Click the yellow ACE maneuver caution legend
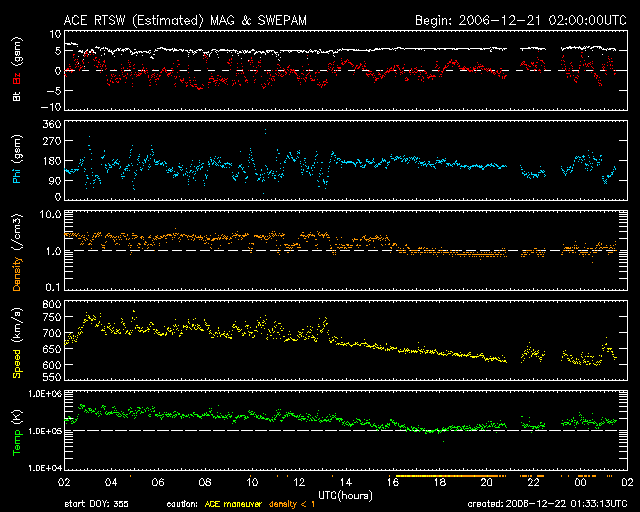The image size is (640, 512). 230,504
